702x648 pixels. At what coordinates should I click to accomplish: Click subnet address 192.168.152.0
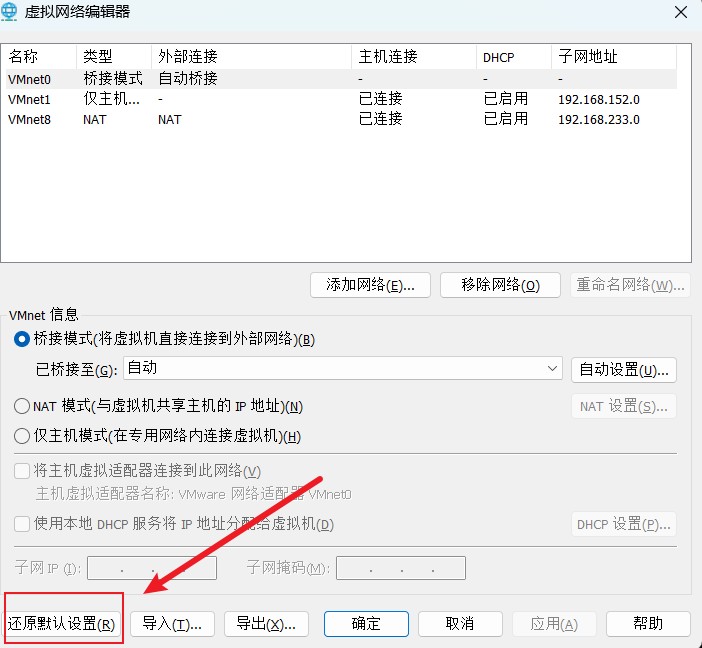tap(599, 99)
